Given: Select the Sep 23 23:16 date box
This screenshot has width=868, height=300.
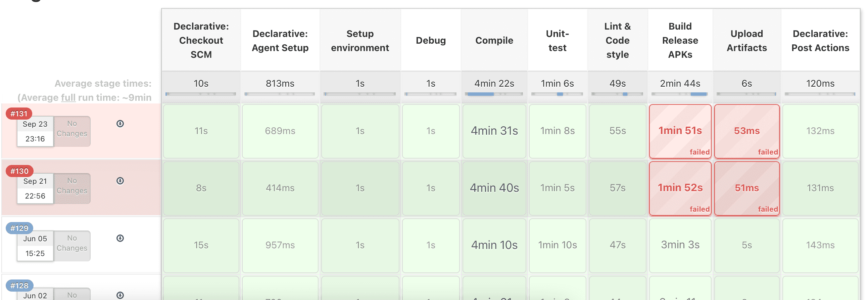Looking at the screenshot, I should (35, 131).
